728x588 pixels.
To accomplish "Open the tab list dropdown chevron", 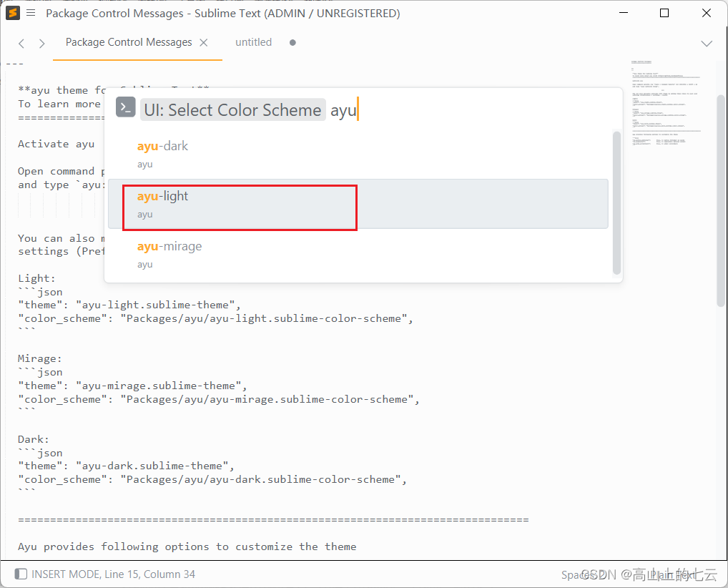I will [707, 43].
